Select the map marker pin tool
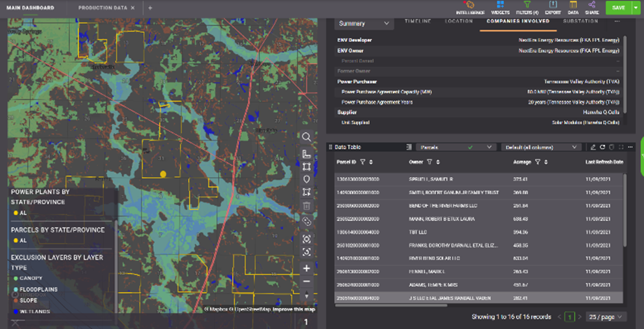The width and height of the screenshot is (644, 329). (x=306, y=179)
